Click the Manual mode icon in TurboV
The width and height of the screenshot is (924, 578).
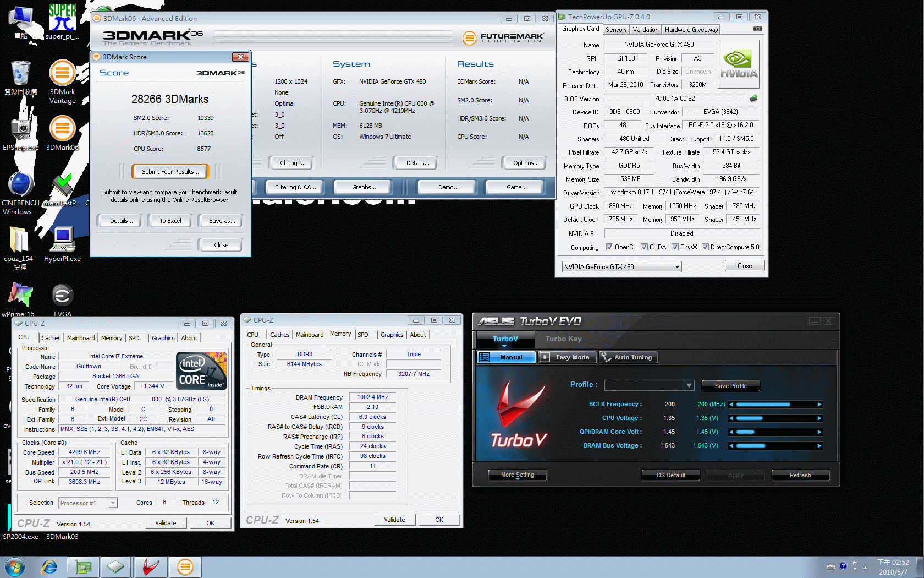click(484, 357)
